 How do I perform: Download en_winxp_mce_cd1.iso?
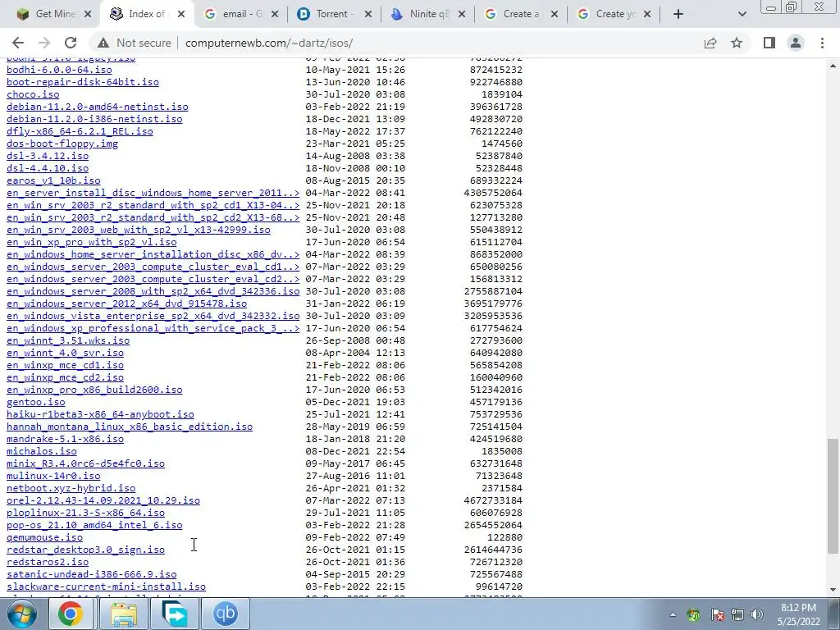click(65, 365)
